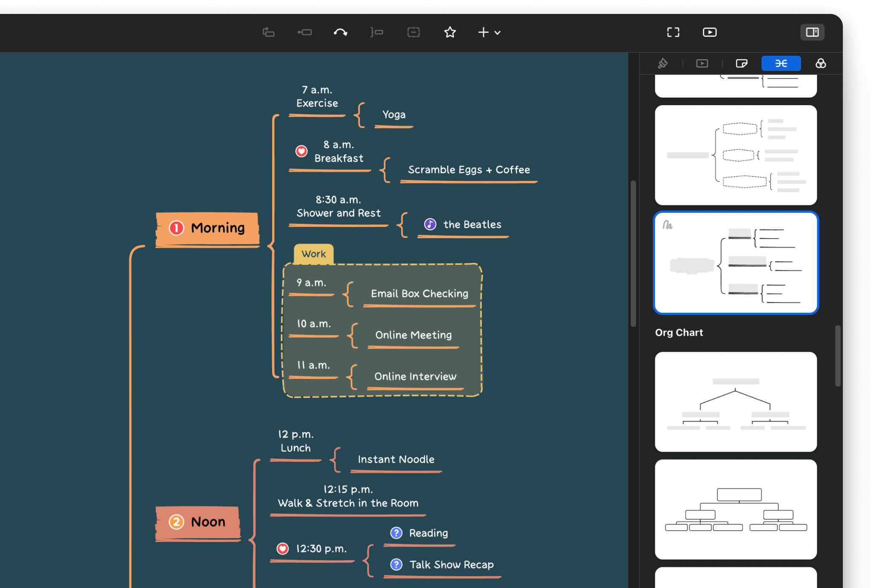Pick the hand-drawn brace map skeleton thumbnail
886x588 pixels.
point(736,263)
